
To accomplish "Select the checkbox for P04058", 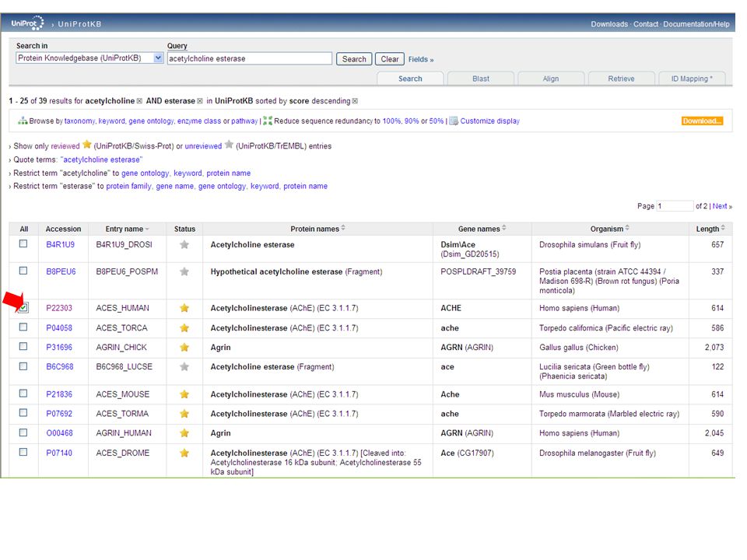I will pyautogui.click(x=23, y=327).
